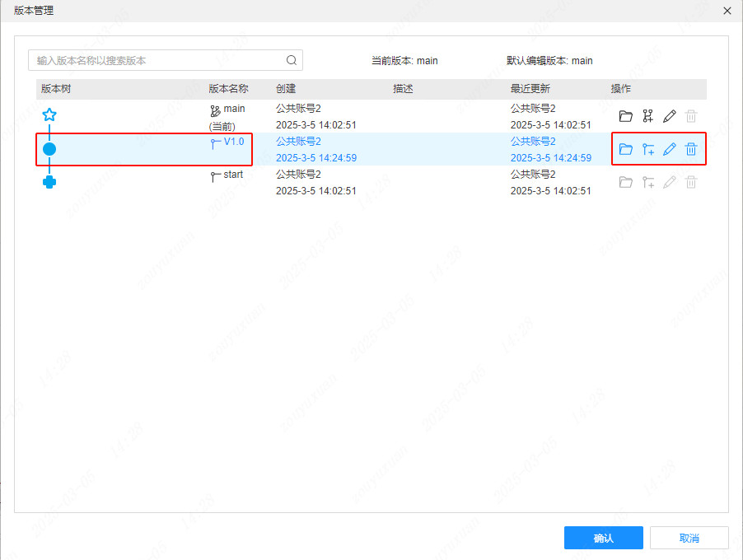Open the V1.0 version via folder icon
Image resolution: width=743 pixels, height=560 pixels.
coord(626,149)
